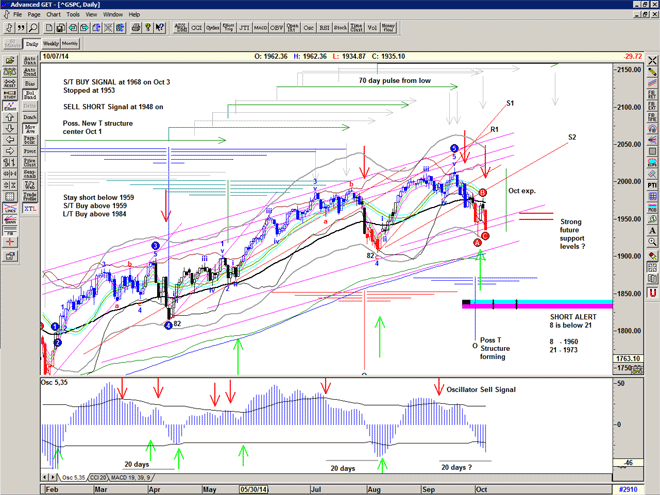Click the Stoch study button
Image resolution: width=660 pixels, height=495 pixels.
pyautogui.click(x=342, y=29)
